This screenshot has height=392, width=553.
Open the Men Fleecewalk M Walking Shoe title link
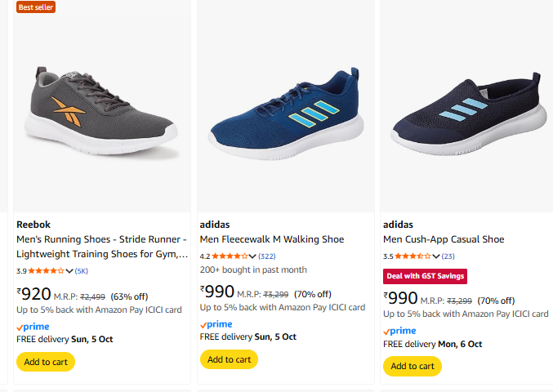272,239
